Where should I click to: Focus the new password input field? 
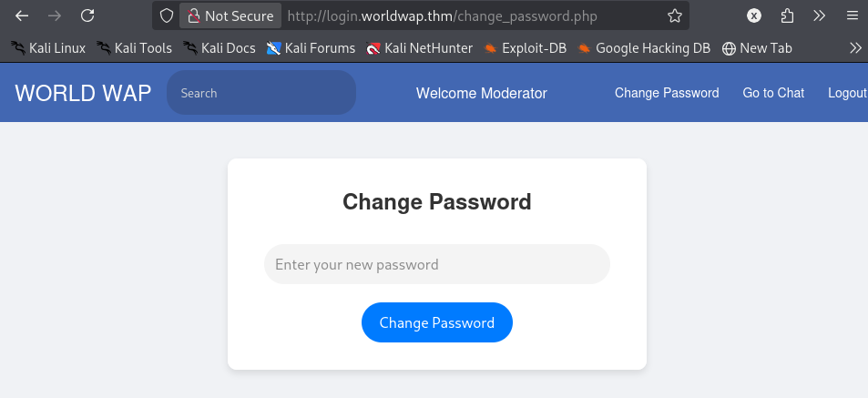[437, 264]
